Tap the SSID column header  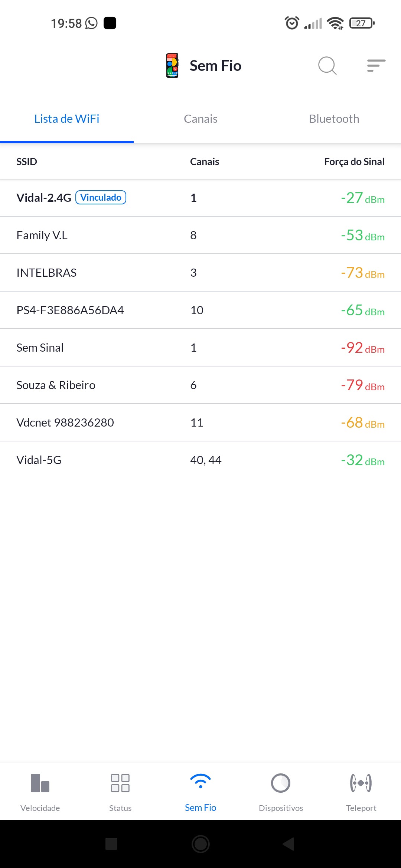27,162
